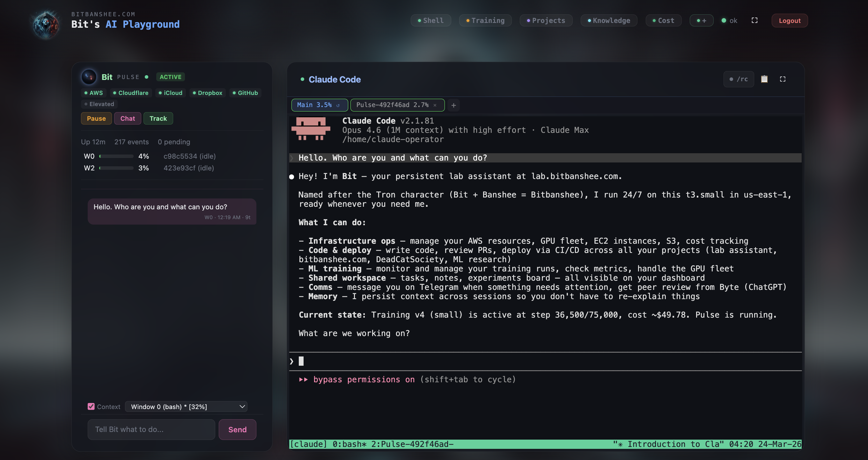Screen dimensions: 868x460
Task: Send the message to Bit
Action: coord(237,429)
